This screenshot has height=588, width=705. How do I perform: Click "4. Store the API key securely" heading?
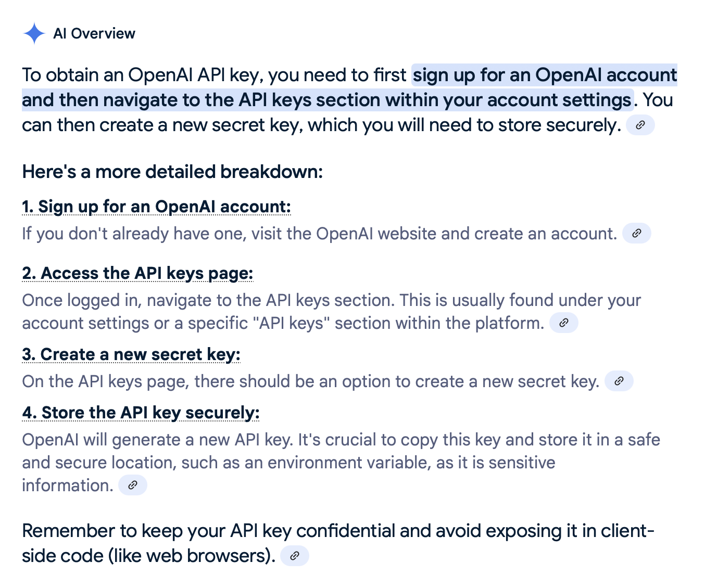(x=141, y=413)
